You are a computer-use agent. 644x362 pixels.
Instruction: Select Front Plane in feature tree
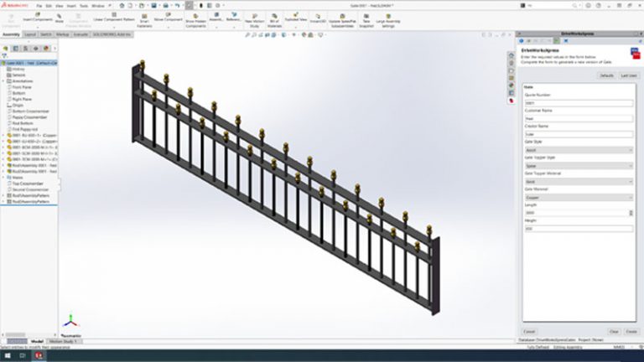pos(20,87)
